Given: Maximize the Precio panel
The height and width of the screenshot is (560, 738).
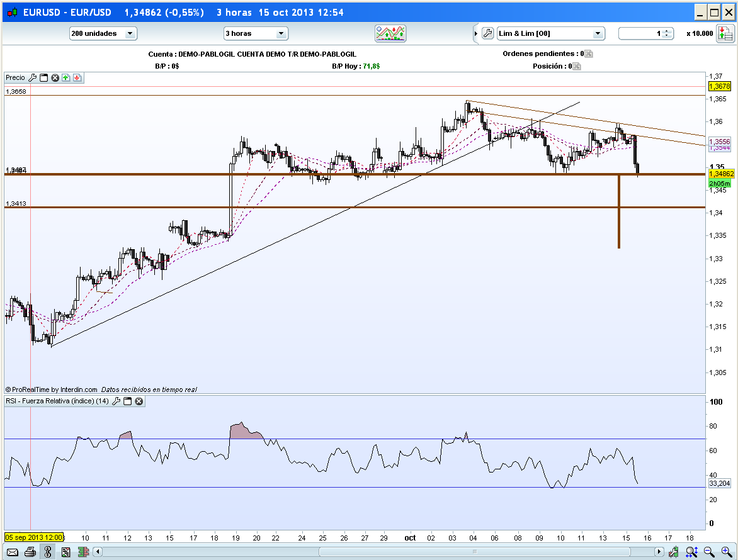Looking at the screenshot, I should click(44, 77).
